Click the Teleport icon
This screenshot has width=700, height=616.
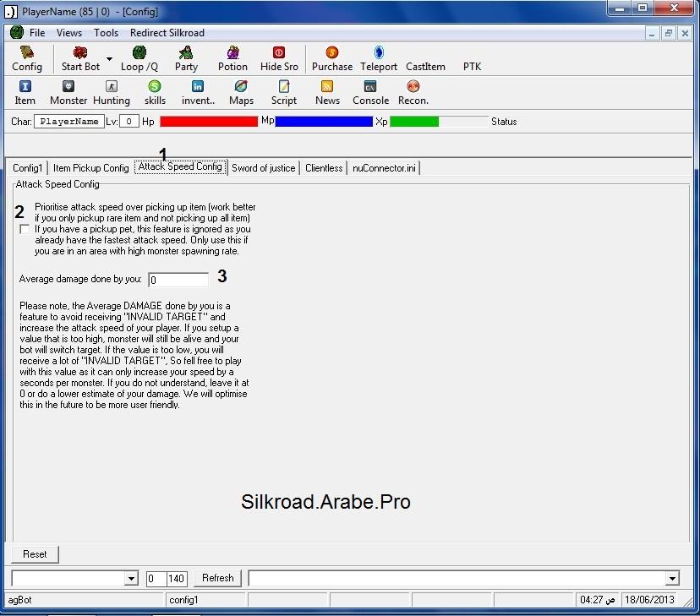click(379, 58)
